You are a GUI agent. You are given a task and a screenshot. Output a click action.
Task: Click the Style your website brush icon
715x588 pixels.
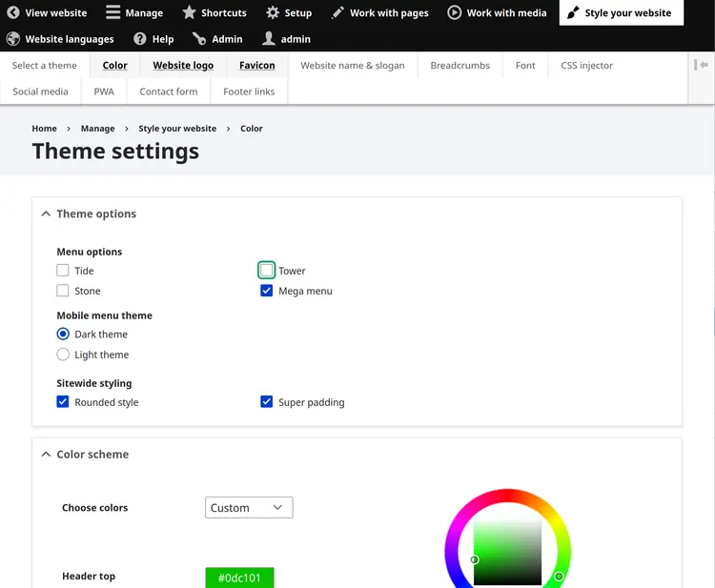(x=573, y=12)
